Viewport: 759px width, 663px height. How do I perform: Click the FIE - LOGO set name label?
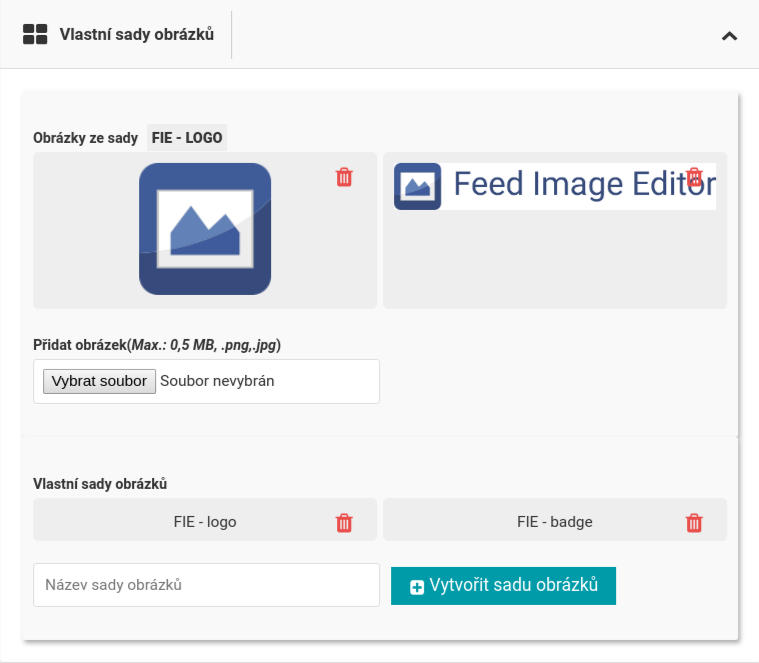[x=187, y=138]
